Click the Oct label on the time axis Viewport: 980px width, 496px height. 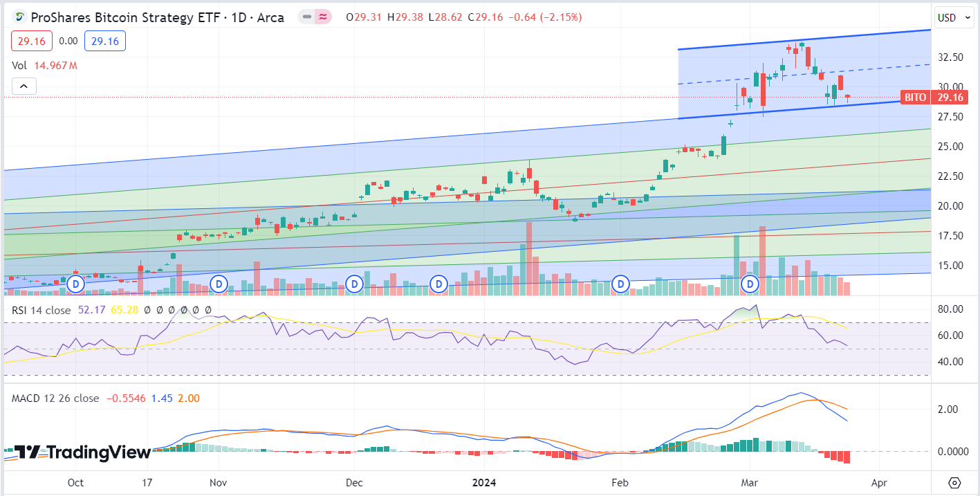tap(76, 482)
